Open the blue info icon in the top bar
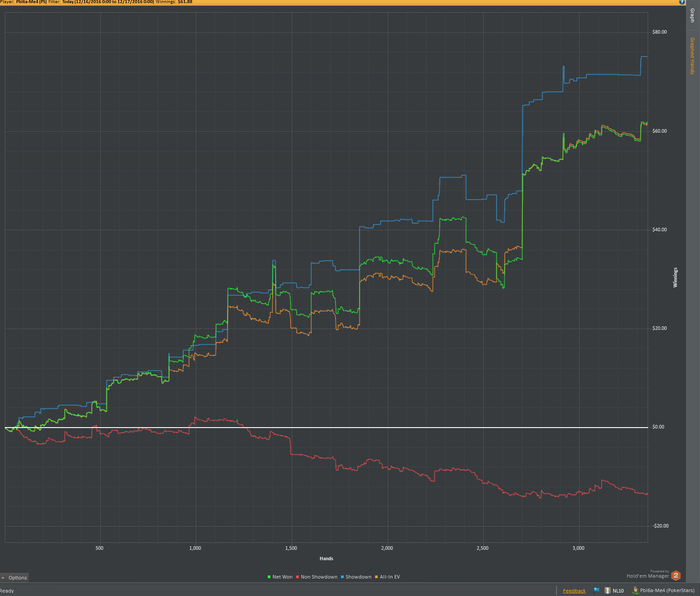Image resolution: width=700 pixels, height=596 pixels. [682, 2]
